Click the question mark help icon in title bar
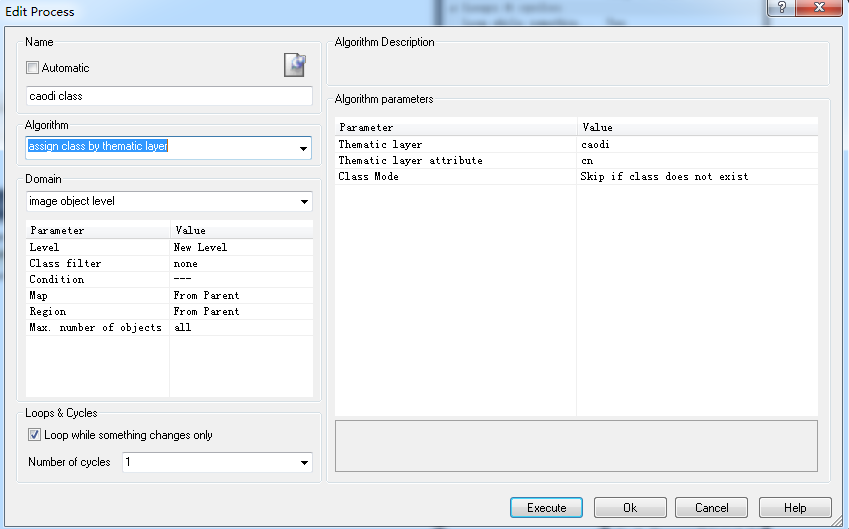This screenshot has height=529, width=849. point(782,7)
